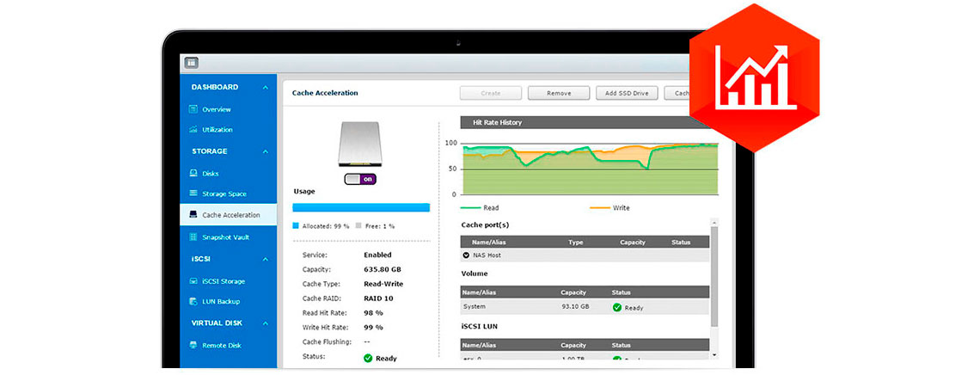Expand the NAS Host cache port row
Image resolution: width=980 pixels, height=375 pixels.
point(466,255)
